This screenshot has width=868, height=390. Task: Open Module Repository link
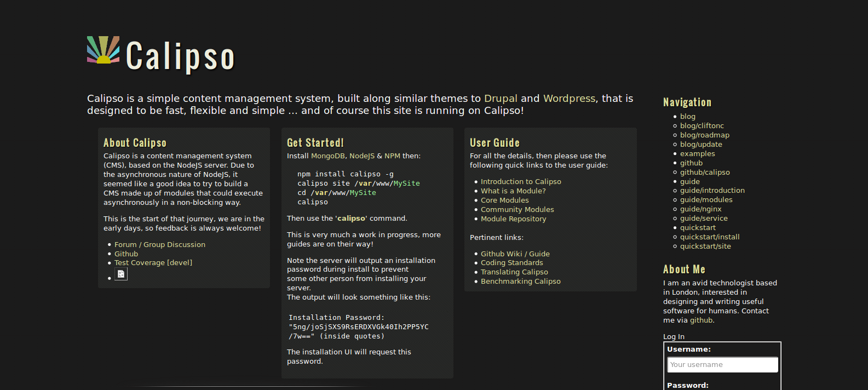point(514,219)
